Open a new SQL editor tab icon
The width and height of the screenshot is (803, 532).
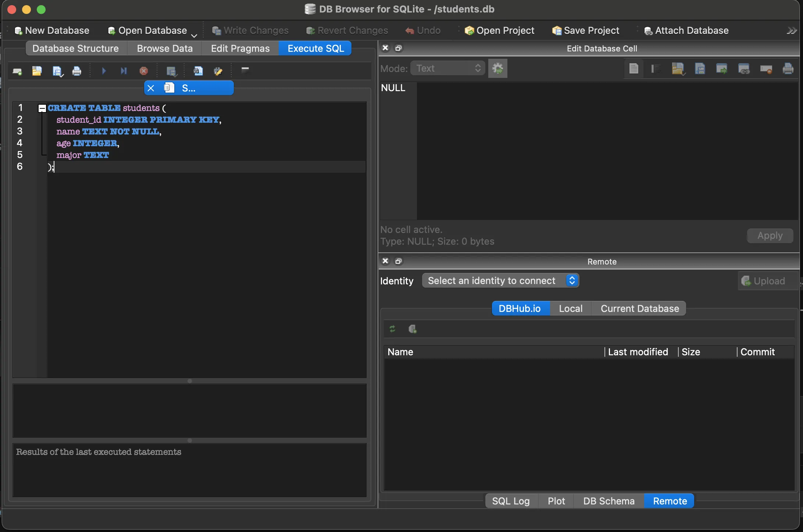17,71
